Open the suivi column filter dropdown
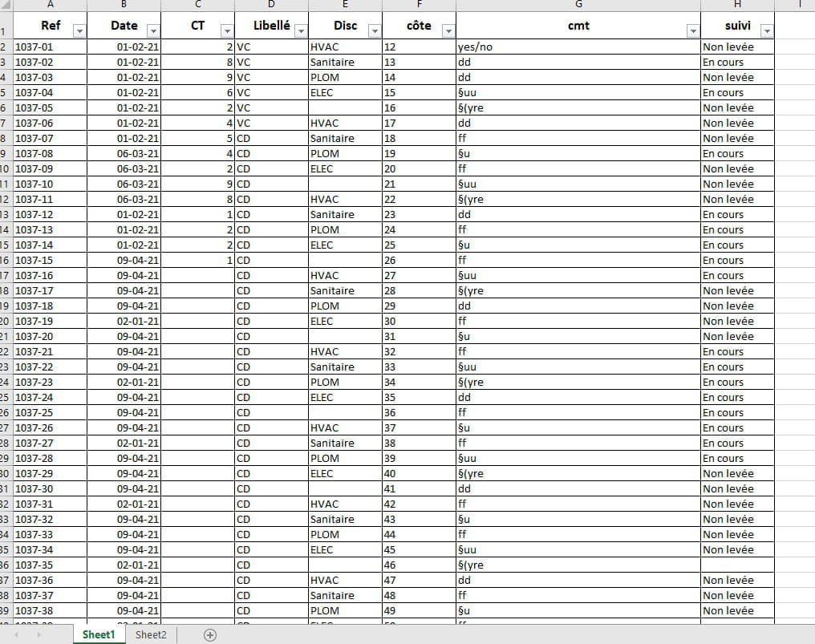The width and height of the screenshot is (815, 644). pyautogui.click(x=767, y=31)
